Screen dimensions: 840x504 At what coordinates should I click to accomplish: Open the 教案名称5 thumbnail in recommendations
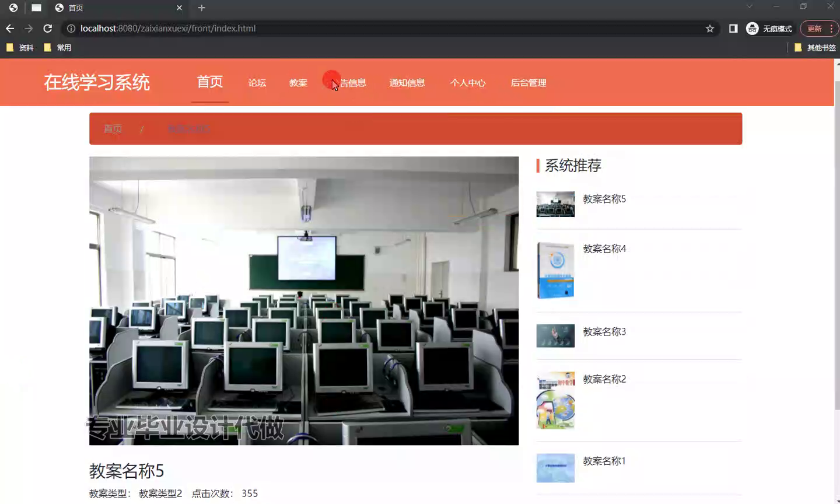coord(555,204)
